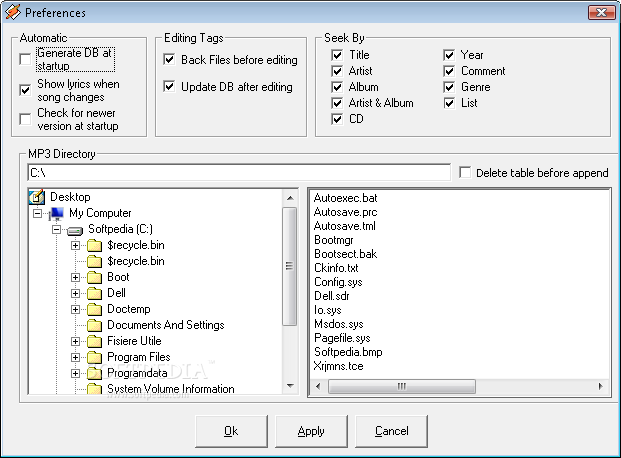Click folder tree scroll up arrow
621x458 pixels.
click(x=290, y=198)
